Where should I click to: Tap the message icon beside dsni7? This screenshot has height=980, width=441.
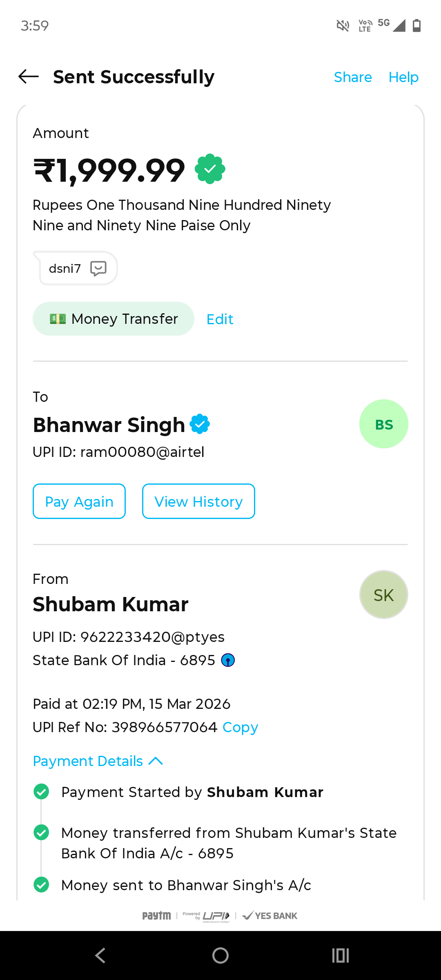point(98,269)
